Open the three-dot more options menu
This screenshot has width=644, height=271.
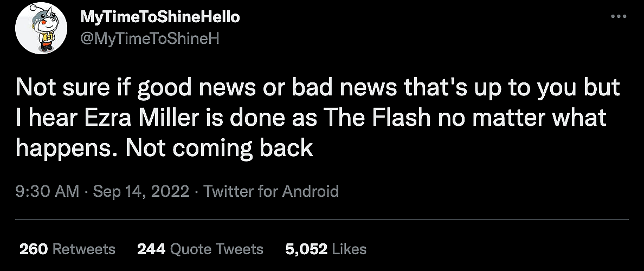618,17
